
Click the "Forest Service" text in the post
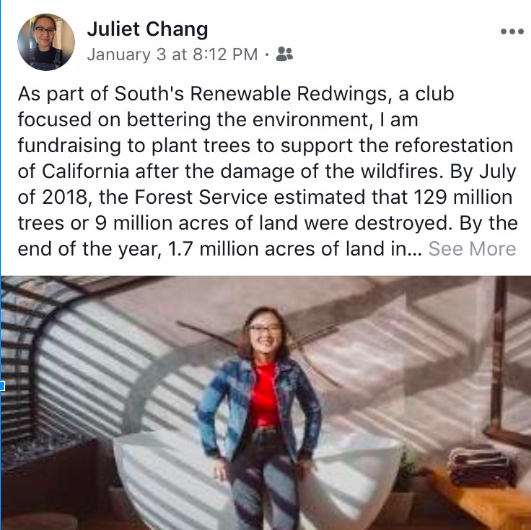(x=201, y=197)
